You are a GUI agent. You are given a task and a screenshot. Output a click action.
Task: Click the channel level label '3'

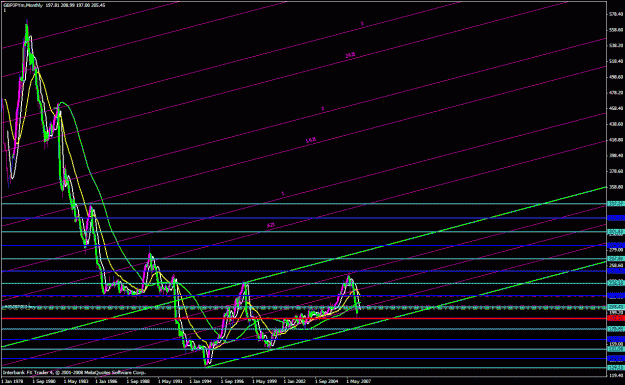362,24
